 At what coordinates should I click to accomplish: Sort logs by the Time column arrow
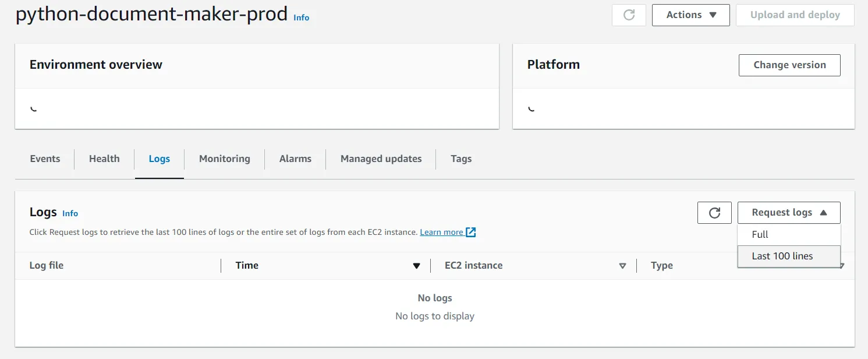[416, 266]
